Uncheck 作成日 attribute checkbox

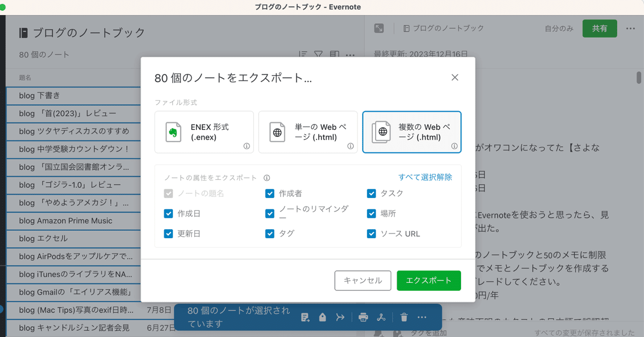click(169, 214)
